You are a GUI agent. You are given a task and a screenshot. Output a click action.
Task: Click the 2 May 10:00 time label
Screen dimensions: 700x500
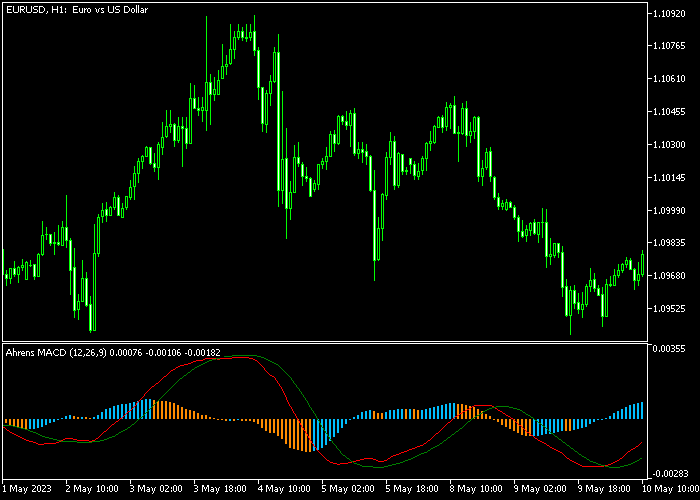click(92, 489)
